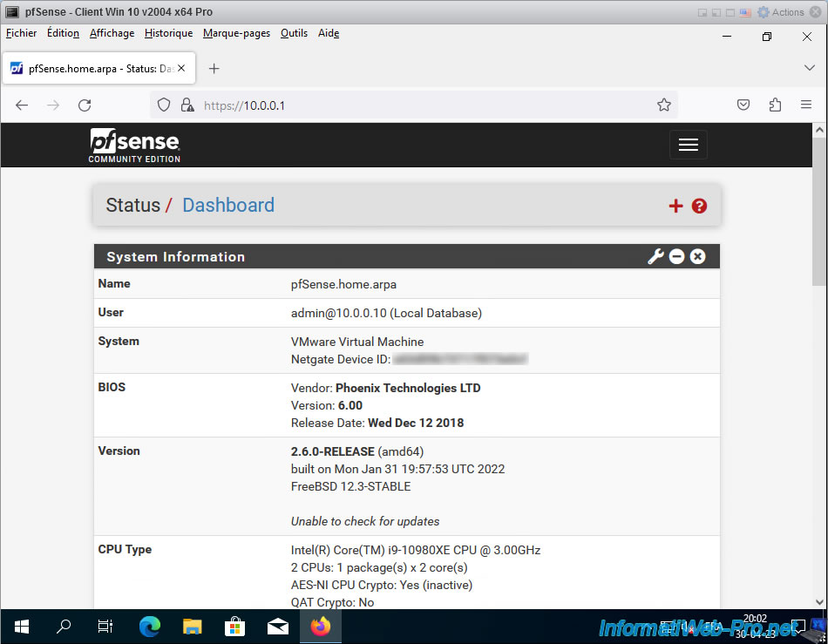Select the 'Unable to check for updates' text
The width and height of the screenshot is (828, 644).
pos(365,521)
